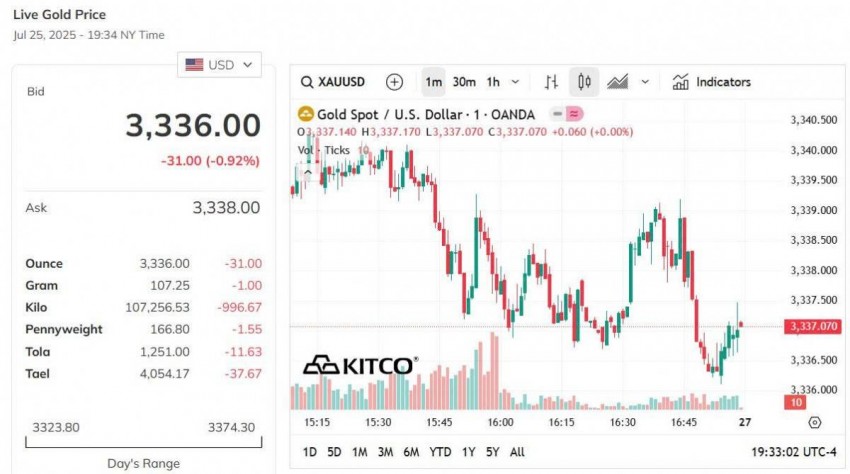Viewport: 850px width, 474px height.
Task: Expand the time interval dropdown chevron
Action: click(x=516, y=82)
